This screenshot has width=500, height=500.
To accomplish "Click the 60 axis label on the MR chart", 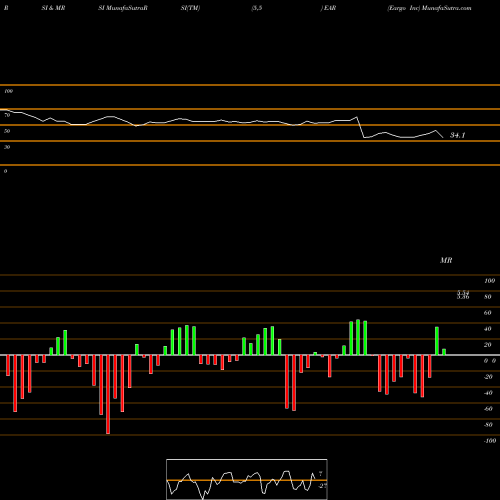I will click(x=487, y=313).
